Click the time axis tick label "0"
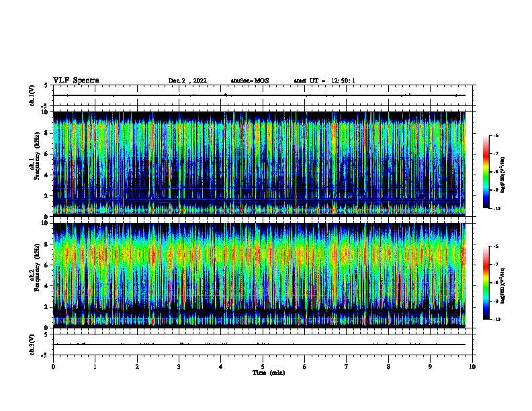 [x=53, y=367]
